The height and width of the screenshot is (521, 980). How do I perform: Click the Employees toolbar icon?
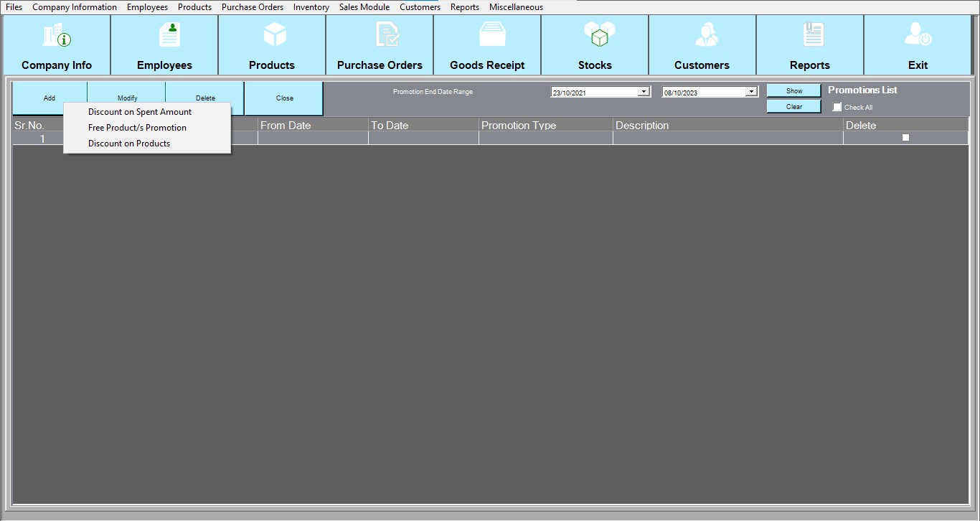(x=170, y=35)
